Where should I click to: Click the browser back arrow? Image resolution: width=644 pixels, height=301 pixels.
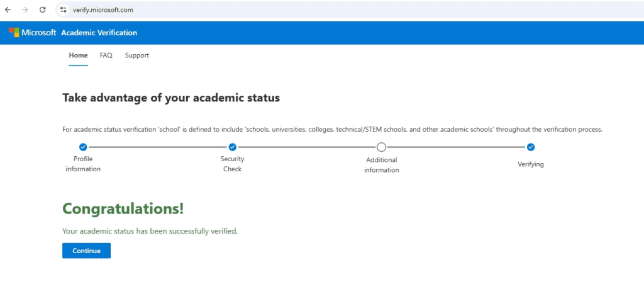click(8, 10)
